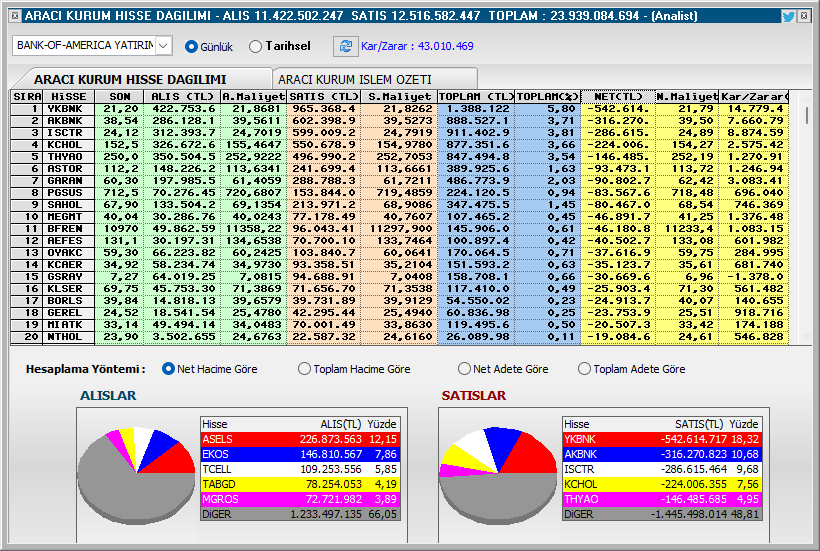Image resolution: width=820 pixels, height=551 pixels.
Task: Select the AKBNK row in the table
Action: point(400,121)
